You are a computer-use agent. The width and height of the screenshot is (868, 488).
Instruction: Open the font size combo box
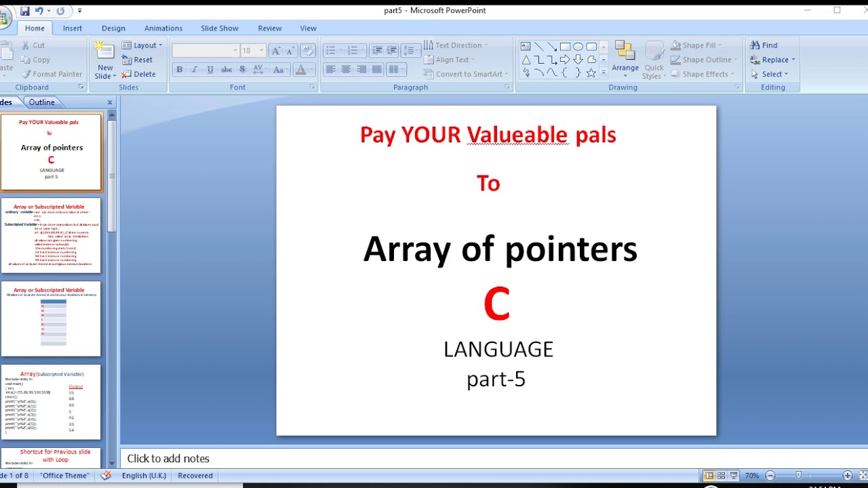[254, 51]
